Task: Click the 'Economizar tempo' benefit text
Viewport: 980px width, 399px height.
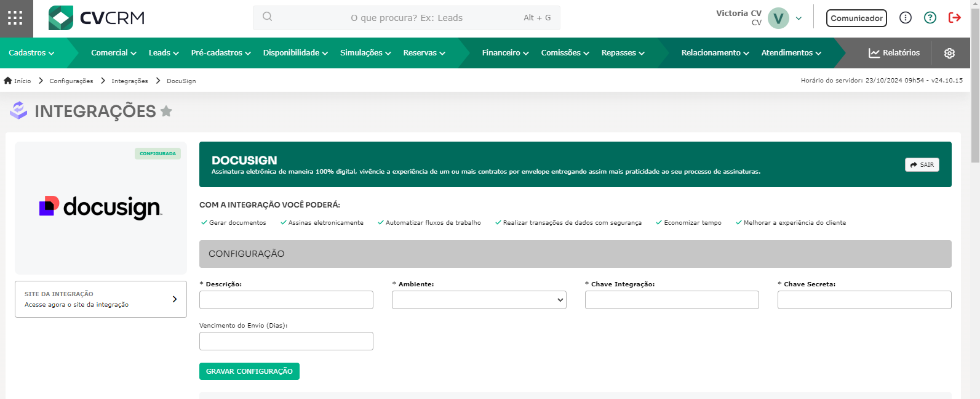Action: [x=693, y=223]
